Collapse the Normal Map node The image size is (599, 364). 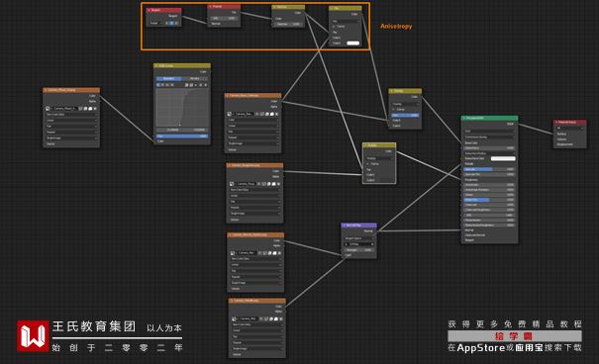point(344,226)
